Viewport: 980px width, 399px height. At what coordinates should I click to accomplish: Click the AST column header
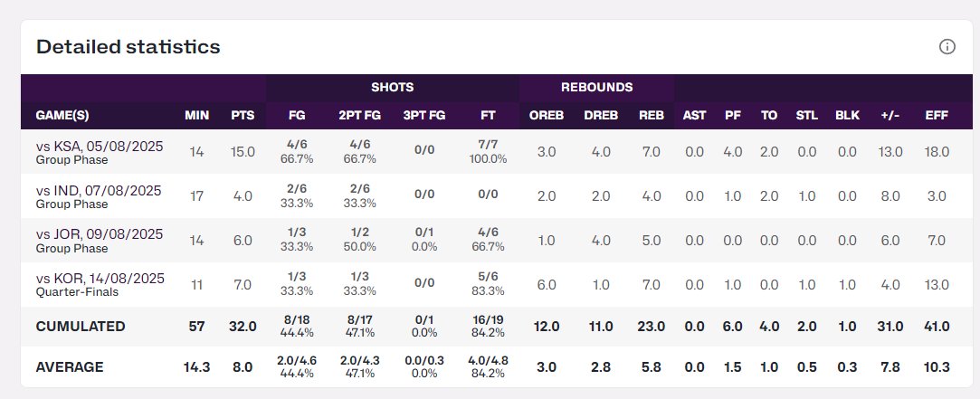(694, 116)
